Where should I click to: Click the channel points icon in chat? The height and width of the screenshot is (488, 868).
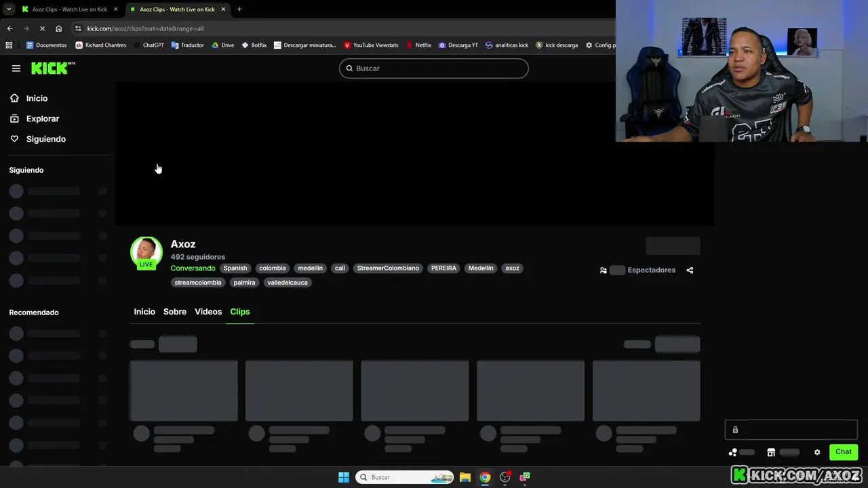click(x=732, y=452)
